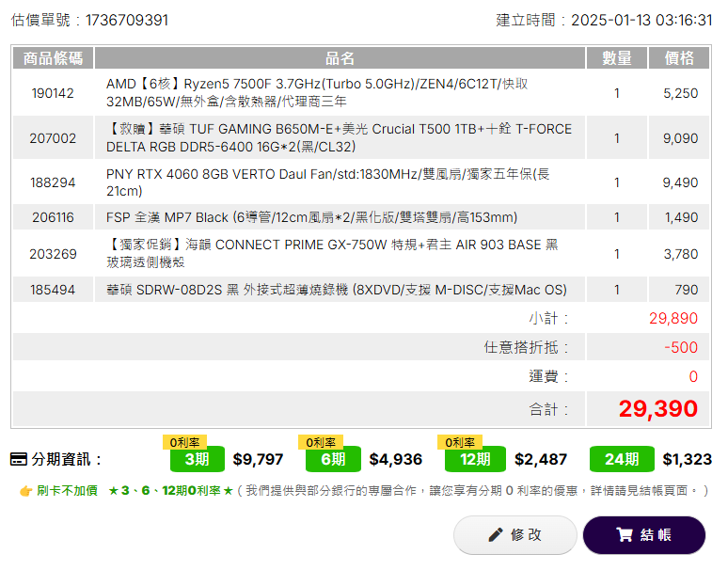Click the quantity 1 in the Ryzen5 row
This screenshot has width=728, height=570.
(617, 93)
